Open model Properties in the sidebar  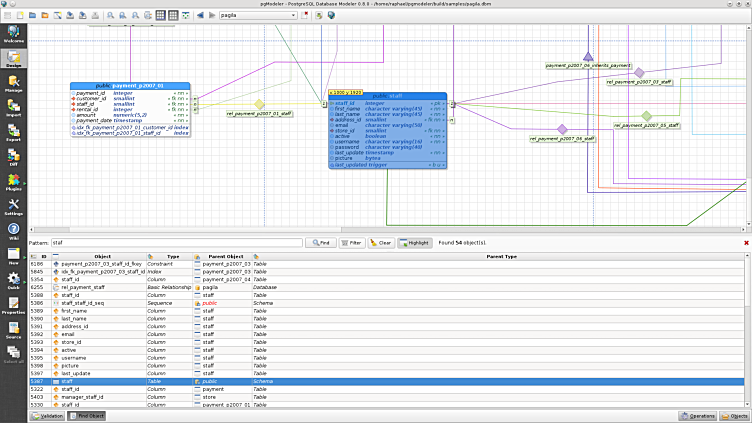coord(14,305)
